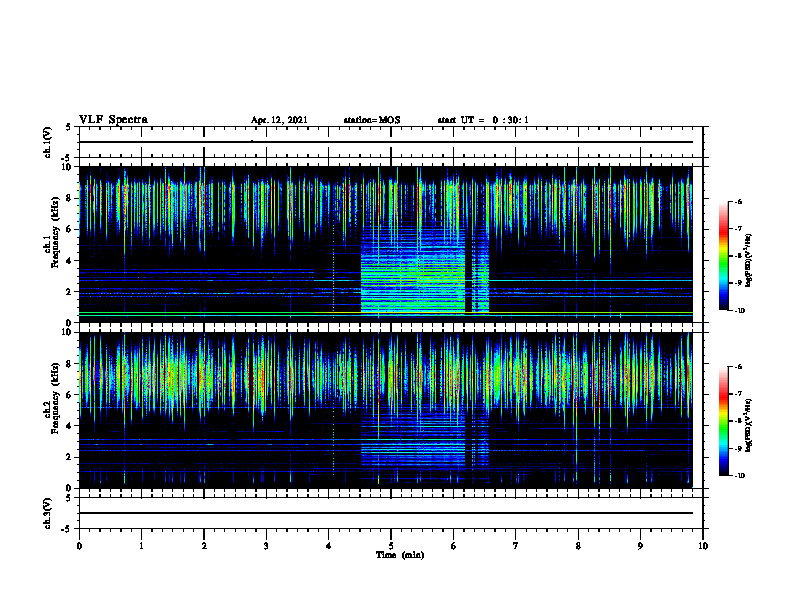Click time axis tick label "6"
The width and height of the screenshot is (792, 612).
click(454, 546)
